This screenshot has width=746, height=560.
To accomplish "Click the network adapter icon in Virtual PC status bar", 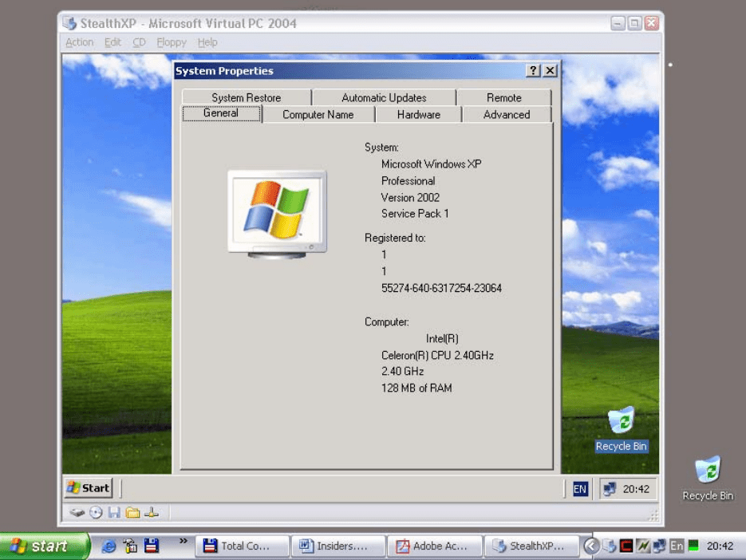I will click(x=152, y=513).
